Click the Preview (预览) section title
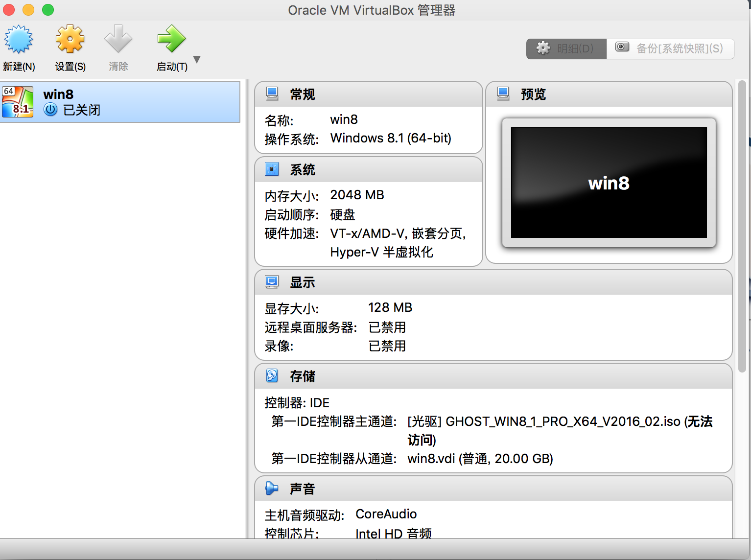Screen dimensions: 751x560 (x=533, y=94)
